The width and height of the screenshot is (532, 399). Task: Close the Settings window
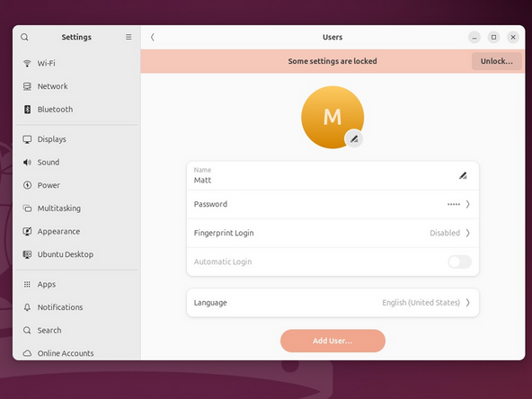click(513, 37)
